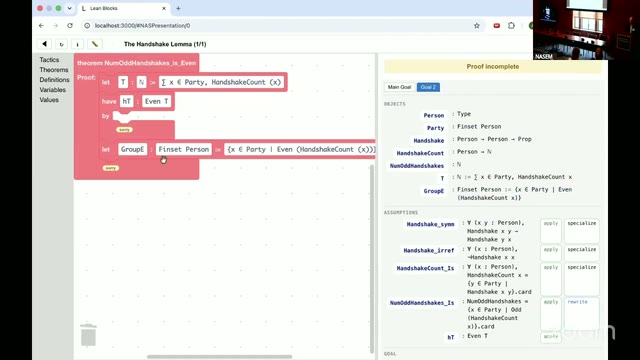Click the 'Handshake_symm' assumption name
The image size is (640, 360).
[430, 224]
